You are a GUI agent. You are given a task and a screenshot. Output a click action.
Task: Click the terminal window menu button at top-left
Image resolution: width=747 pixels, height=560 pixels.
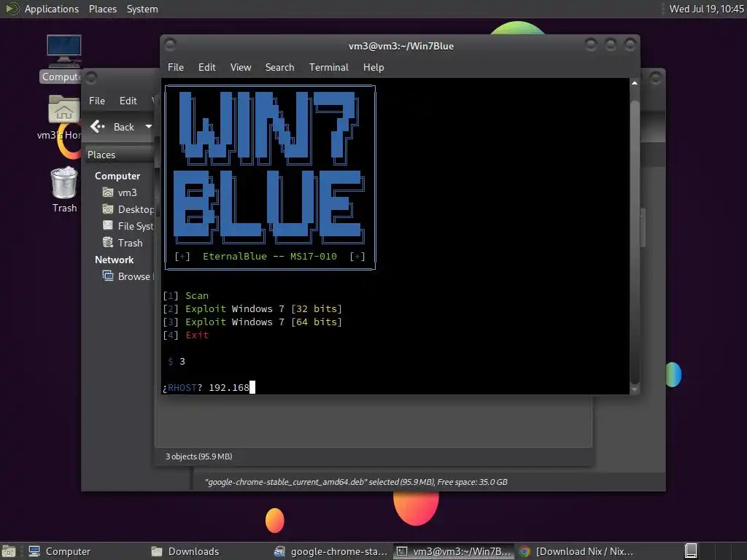point(170,45)
